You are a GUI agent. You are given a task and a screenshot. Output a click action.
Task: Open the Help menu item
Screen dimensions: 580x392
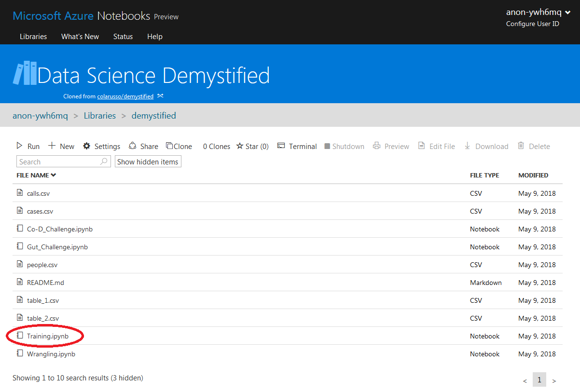pos(155,37)
